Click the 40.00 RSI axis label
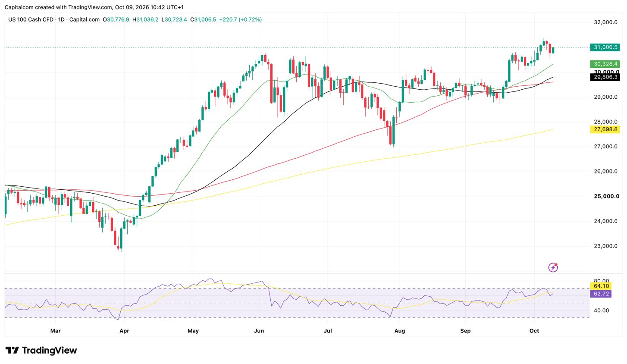Viewport: 627px width, 364px height. (x=601, y=311)
